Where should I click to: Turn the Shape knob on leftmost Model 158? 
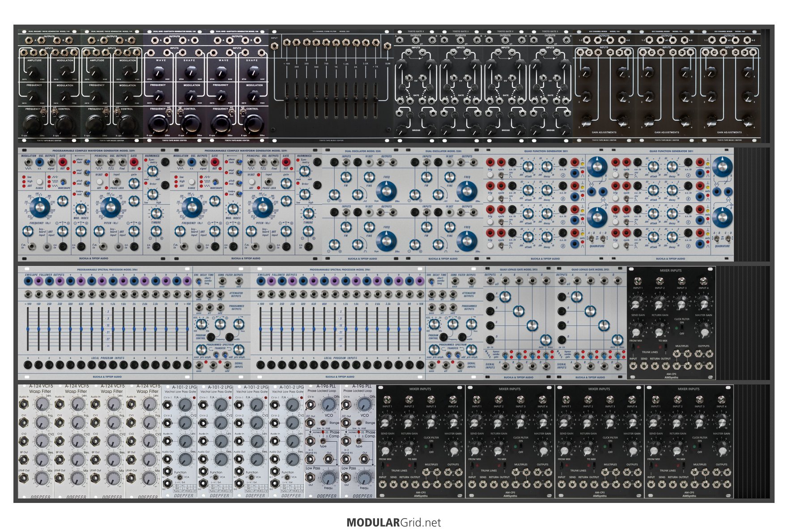190,72
